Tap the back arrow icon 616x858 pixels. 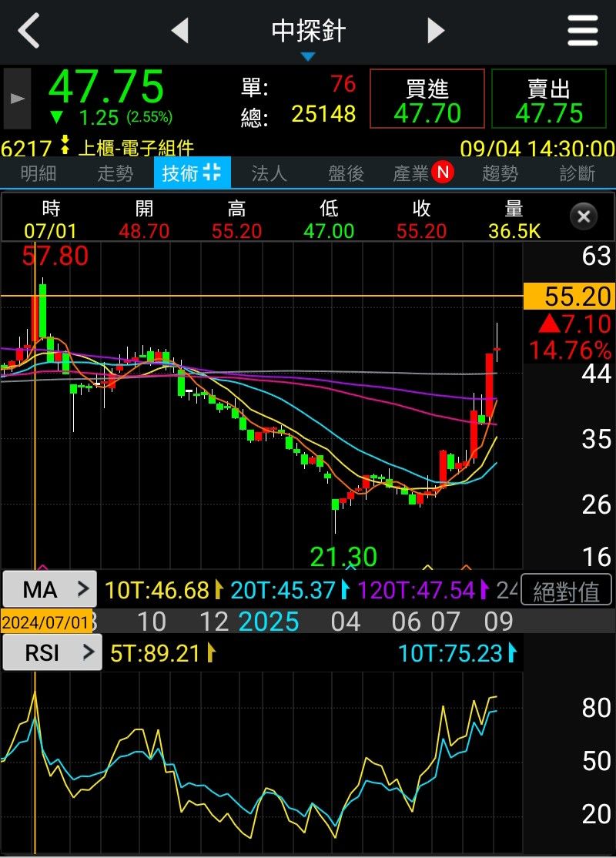29,32
